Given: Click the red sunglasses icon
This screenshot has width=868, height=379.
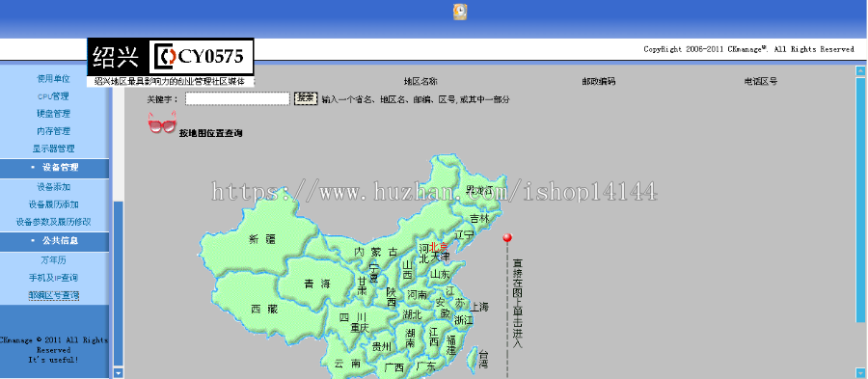Looking at the screenshot, I should coord(162,122).
